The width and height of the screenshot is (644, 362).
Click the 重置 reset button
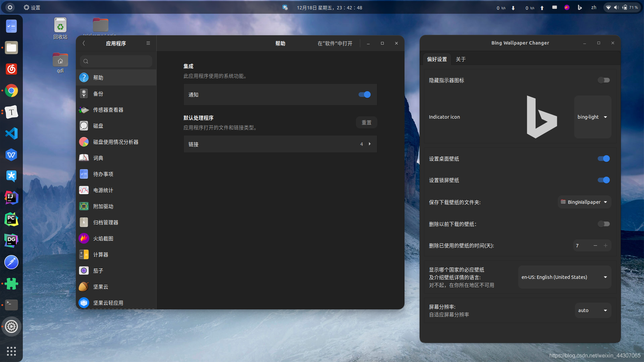[366, 123]
